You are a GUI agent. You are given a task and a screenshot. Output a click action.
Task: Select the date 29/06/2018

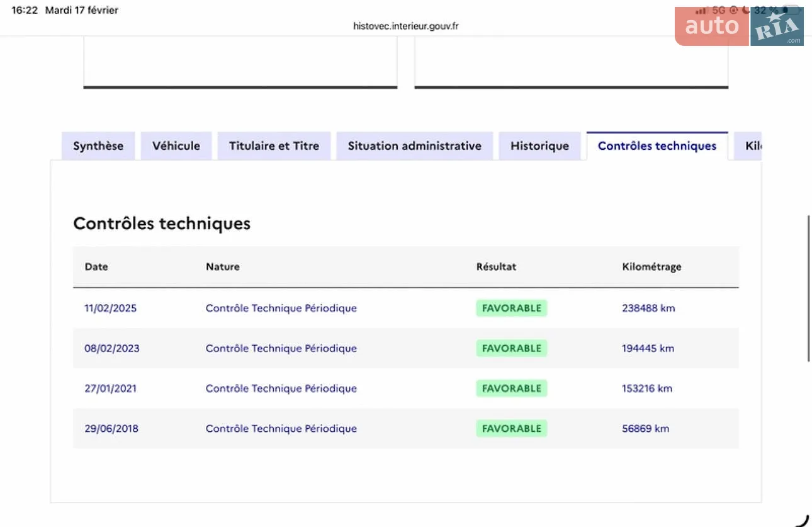(x=111, y=429)
